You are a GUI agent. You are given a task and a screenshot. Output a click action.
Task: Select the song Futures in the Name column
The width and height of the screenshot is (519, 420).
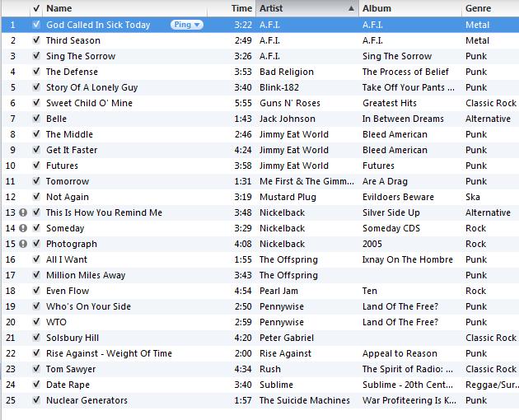[x=62, y=166]
